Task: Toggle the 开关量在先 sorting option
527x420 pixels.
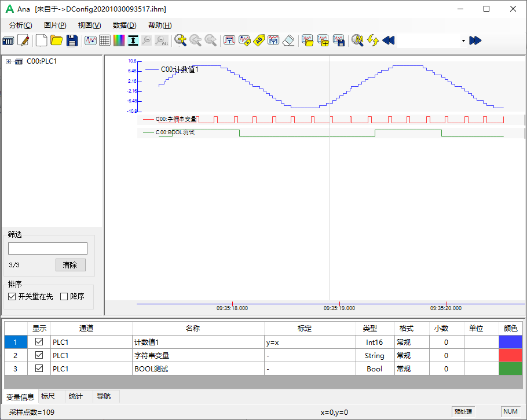Action: (12, 296)
